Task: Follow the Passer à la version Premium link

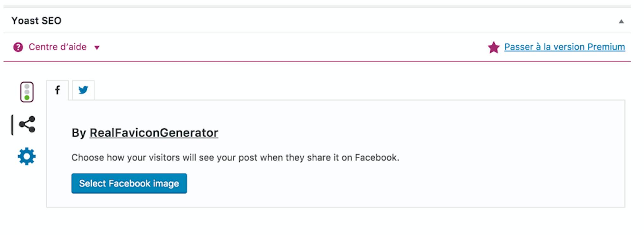Action: [x=565, y=47]
